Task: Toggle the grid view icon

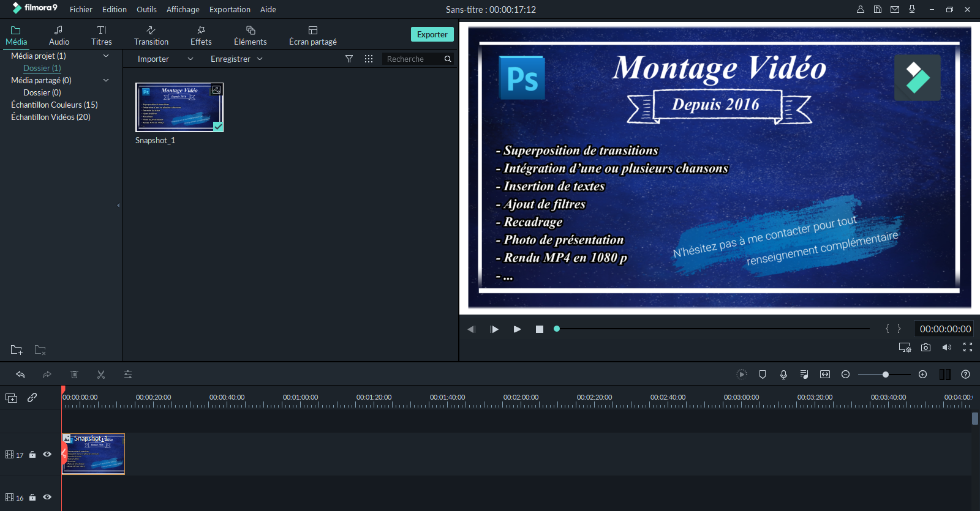Action: (x=369, y=59)
